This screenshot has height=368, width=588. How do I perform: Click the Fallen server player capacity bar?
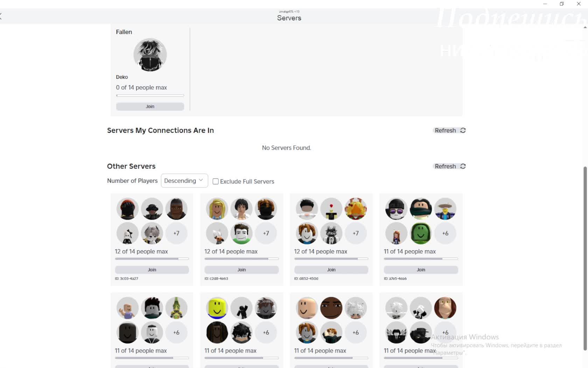point(150,95)
